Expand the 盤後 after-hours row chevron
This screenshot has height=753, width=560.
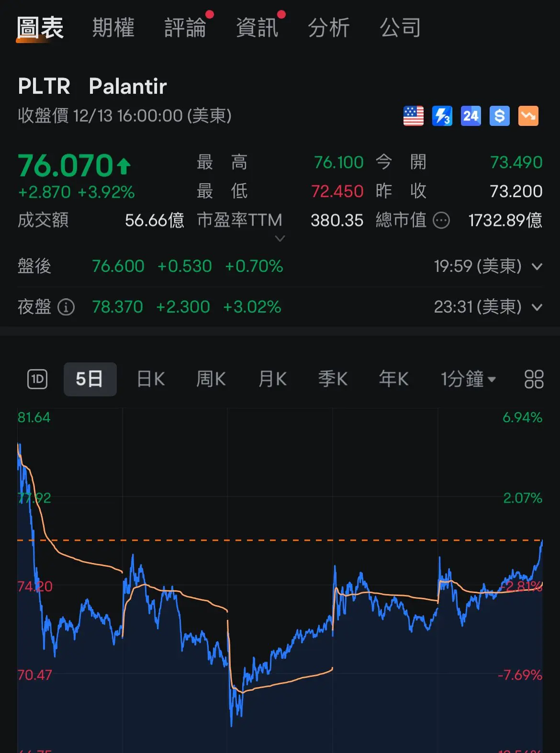[x=537, y=267]
